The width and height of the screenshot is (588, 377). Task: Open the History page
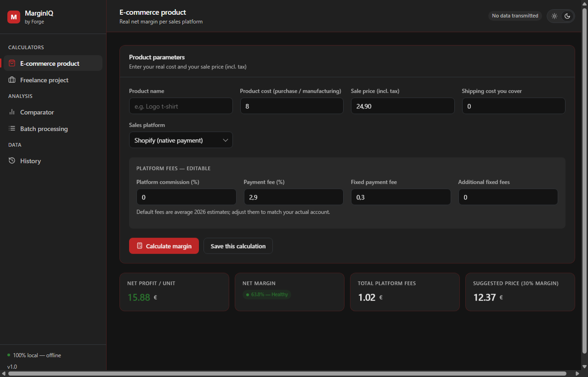coord(53,161)
